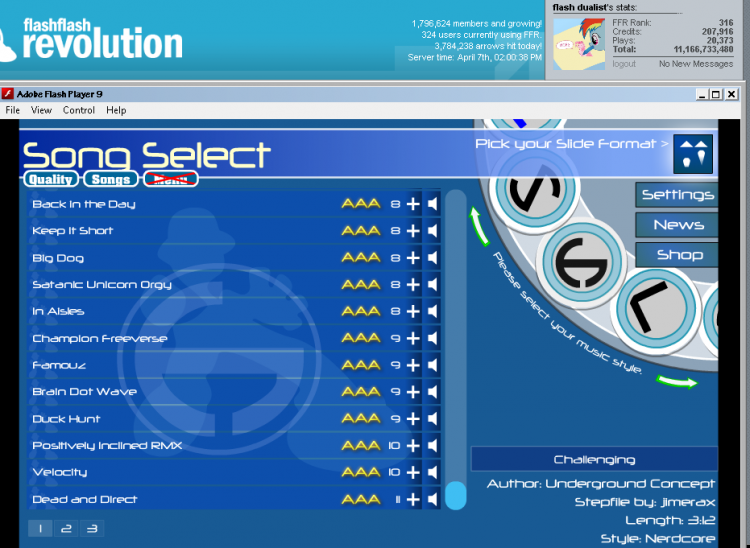Image resolution: width=750 pixels, height=548 pixels.
Task: Go to song list page 3
Action: click(92, 528)
